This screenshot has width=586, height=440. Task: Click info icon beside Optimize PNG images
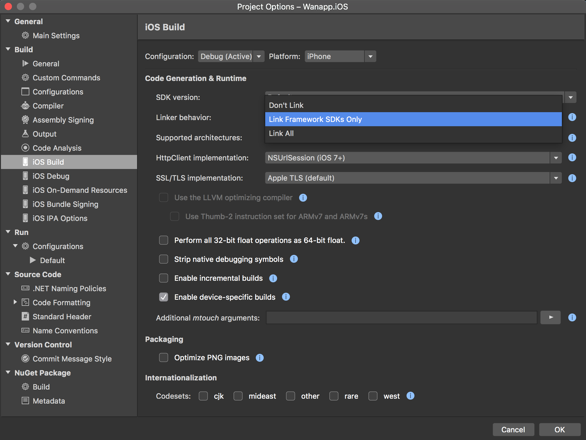point(259,358)
